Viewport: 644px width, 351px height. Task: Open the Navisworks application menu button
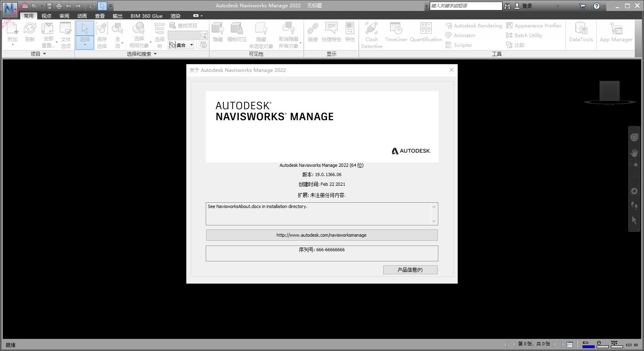tap(9, 9)
